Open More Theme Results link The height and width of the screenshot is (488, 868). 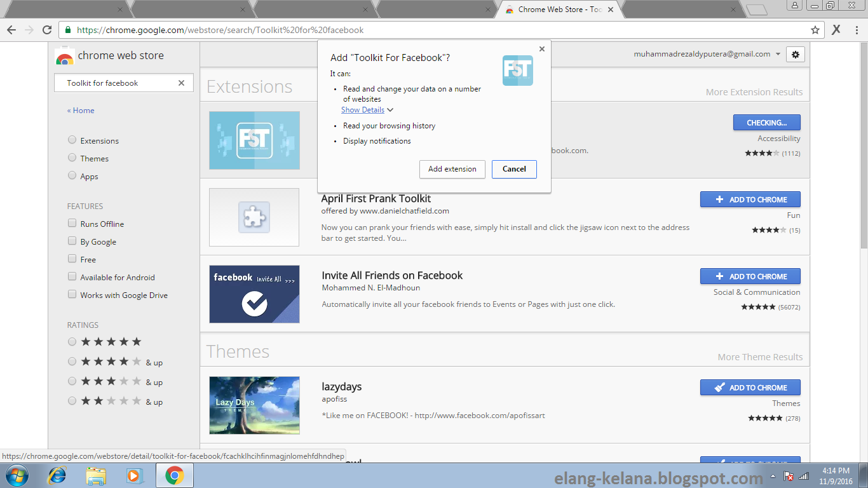click(761, 357)
